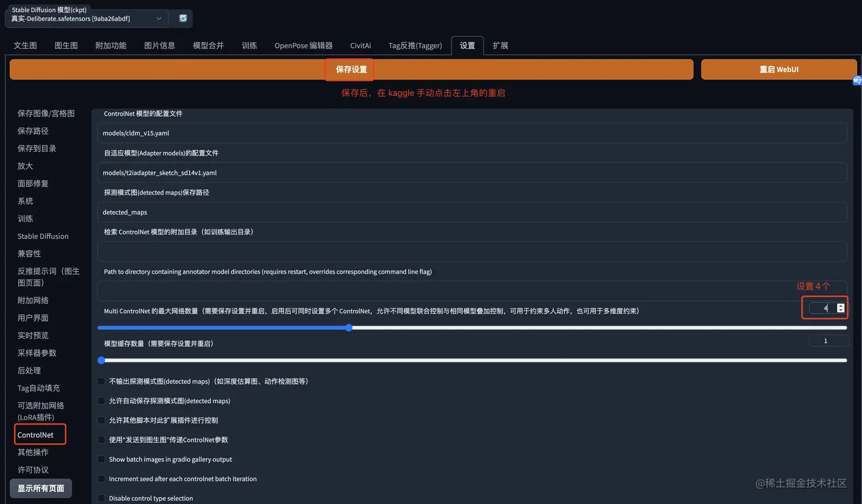Go to the 模型合并 tab
The image size is (862, 504).
(208, 46)
